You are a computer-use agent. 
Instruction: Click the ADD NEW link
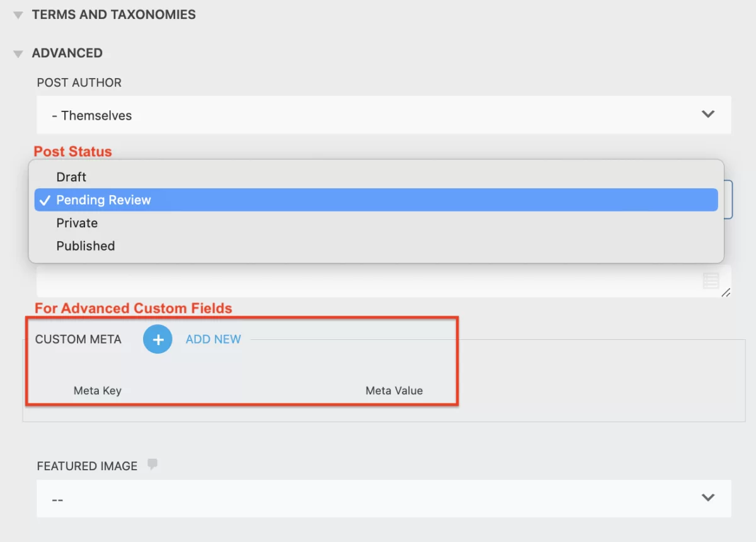[212, 339]
